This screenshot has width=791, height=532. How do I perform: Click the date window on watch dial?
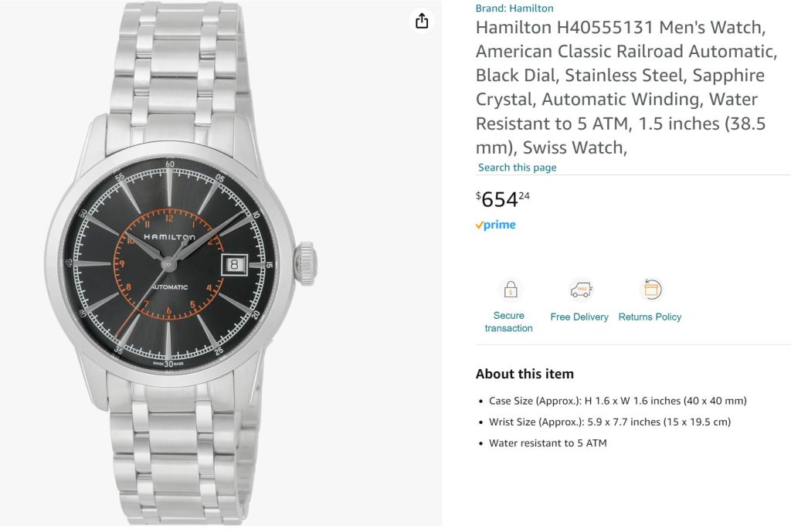click(234, 263)
